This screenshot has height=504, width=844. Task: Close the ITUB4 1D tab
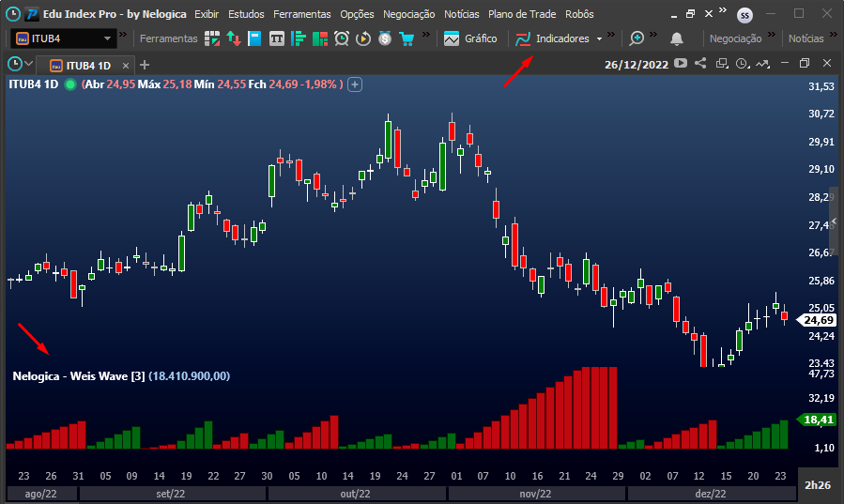click(126, 66)
